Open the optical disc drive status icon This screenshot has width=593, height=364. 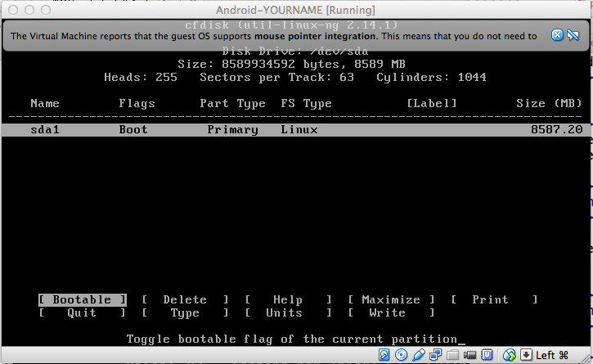coord(401,355)
